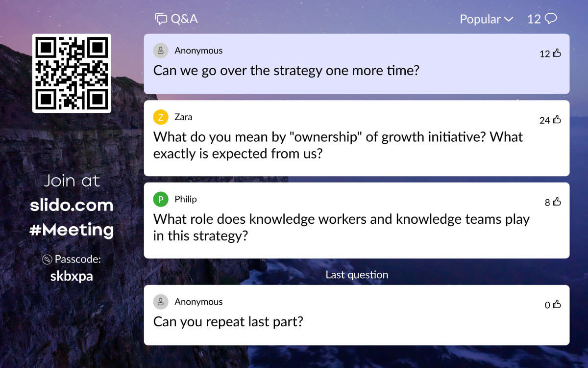Click the QR code image

72,73
